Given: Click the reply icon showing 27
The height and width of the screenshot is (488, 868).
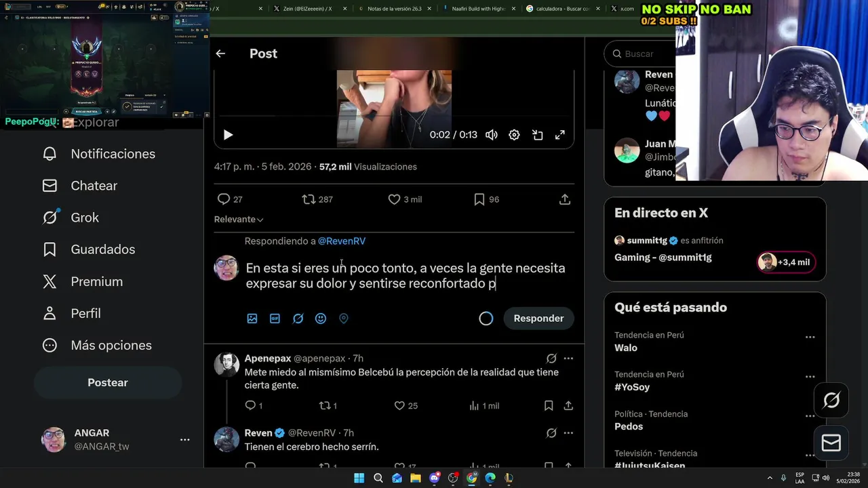Looking at the screenshot, I should pos(229,199).
